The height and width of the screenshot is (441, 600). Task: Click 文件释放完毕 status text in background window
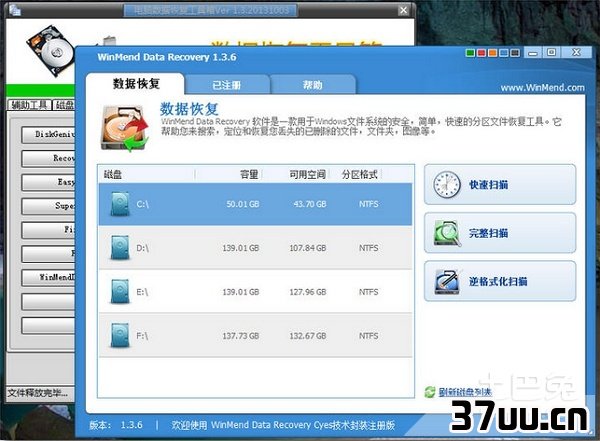(38, 393)
